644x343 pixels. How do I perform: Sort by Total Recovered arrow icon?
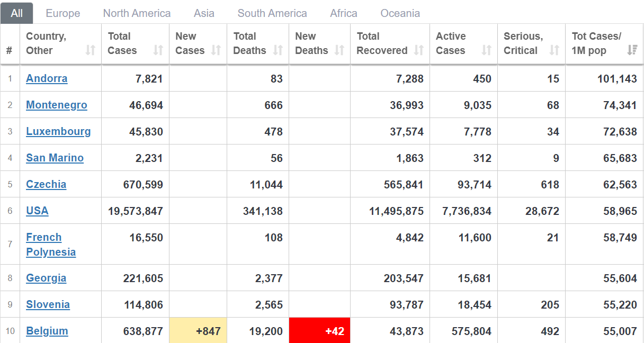pos(419,50)
